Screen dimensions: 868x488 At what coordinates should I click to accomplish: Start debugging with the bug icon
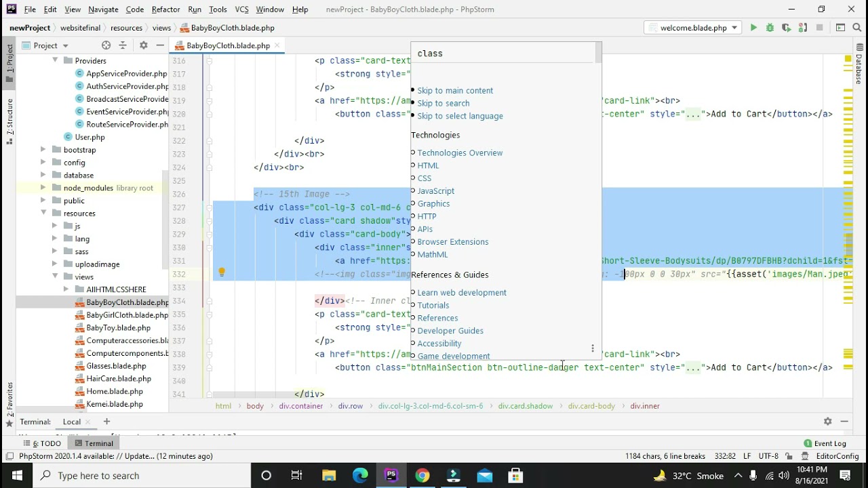point(770,28)
